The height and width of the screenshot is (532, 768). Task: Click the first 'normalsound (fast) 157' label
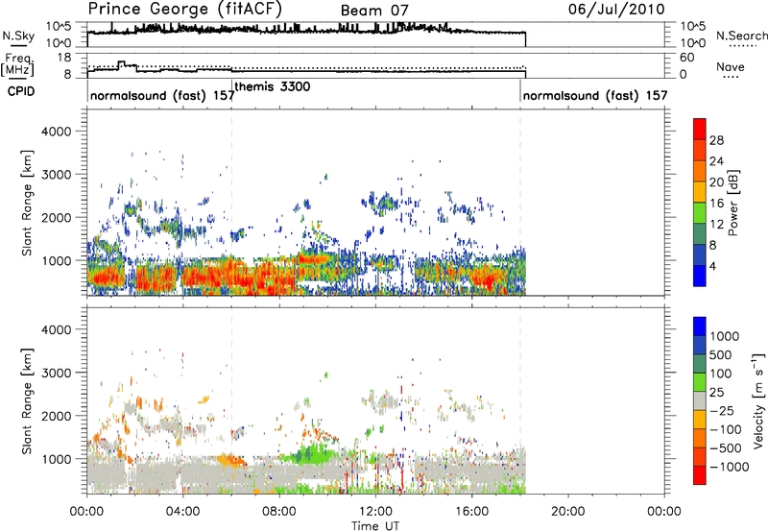(x=162, y=95)
